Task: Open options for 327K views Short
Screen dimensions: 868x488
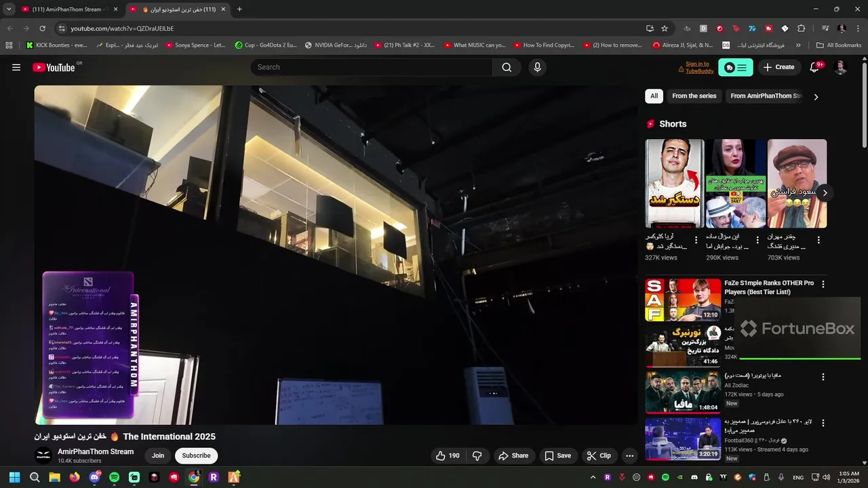Action: 696,240
